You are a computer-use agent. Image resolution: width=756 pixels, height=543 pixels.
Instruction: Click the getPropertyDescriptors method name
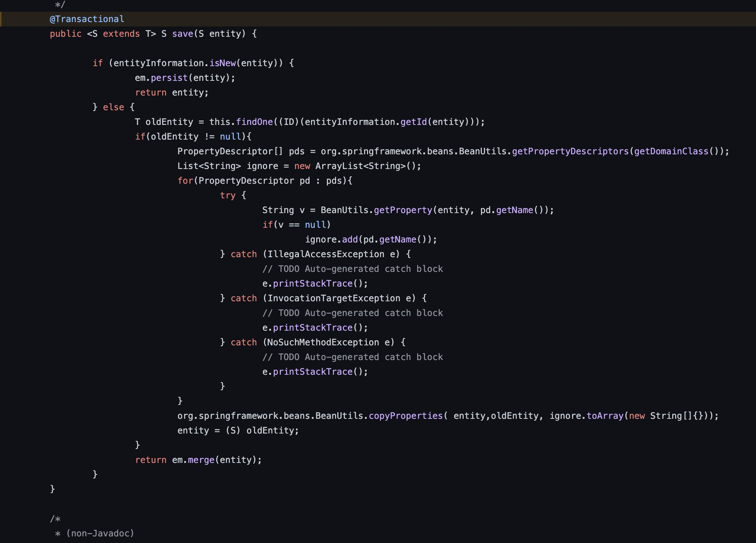pyautogui.click(x=570, y=151)
